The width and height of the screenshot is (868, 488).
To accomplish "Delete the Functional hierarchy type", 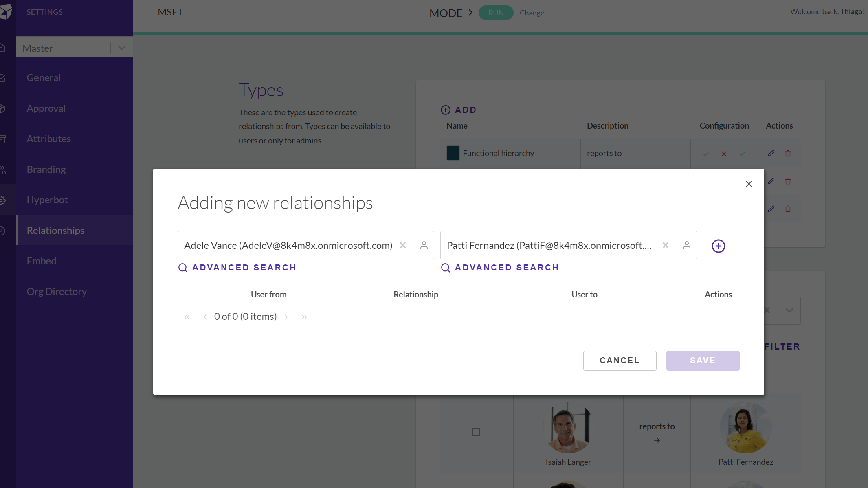I will (788, 154).
